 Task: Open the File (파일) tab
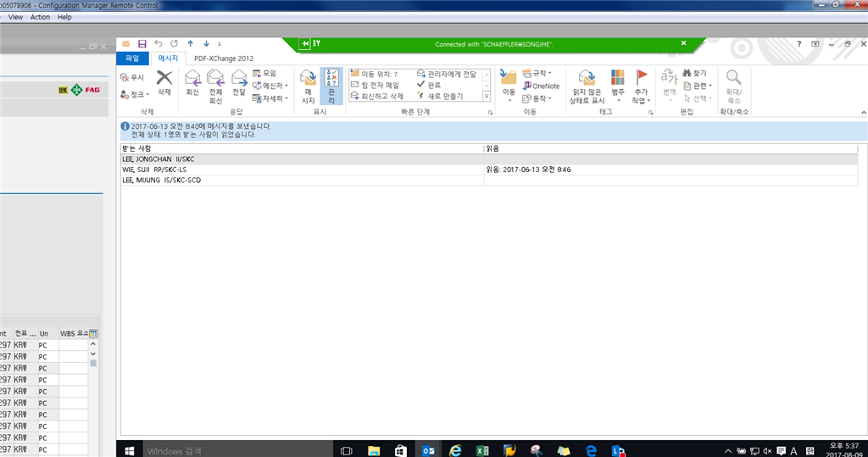(x=132, y=59)
